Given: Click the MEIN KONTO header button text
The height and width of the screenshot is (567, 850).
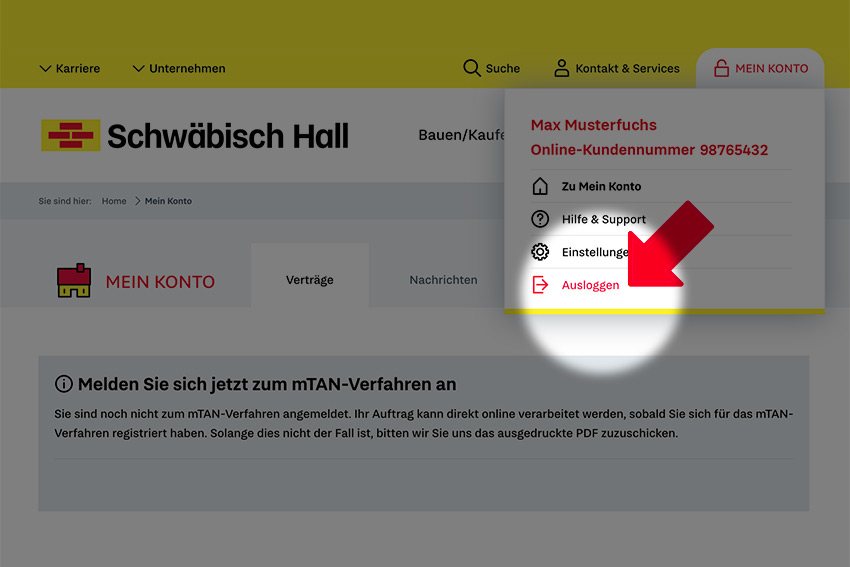Looking at the screenshot, I should [771, 69].
